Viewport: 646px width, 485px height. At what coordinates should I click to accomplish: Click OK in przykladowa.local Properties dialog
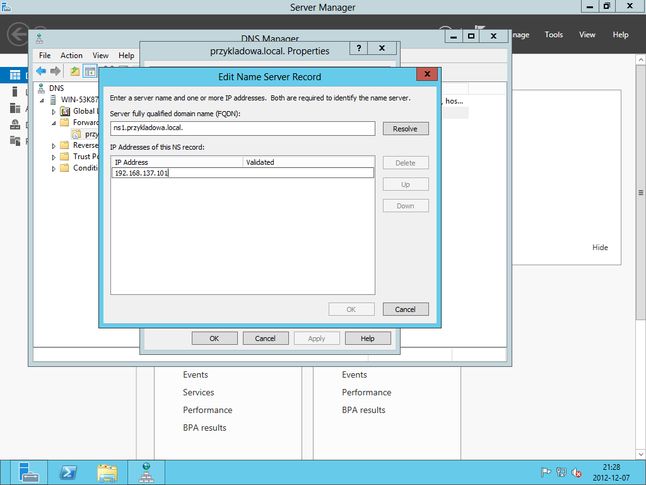click(x=214, y=338)
